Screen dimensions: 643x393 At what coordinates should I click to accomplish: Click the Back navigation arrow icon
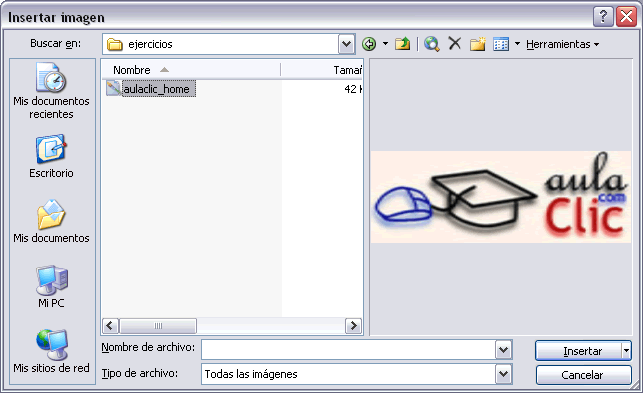(369, 44)
